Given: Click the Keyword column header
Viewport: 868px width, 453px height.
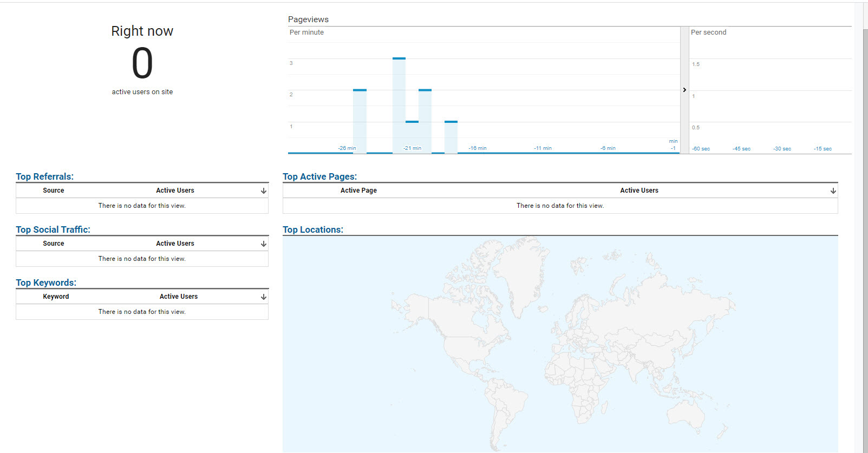Looking at the screenshot, I should [x=56, y=297].
